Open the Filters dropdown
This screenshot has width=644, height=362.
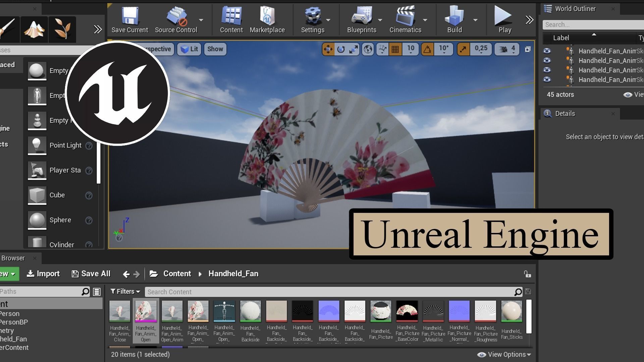pyautogui.click(x=125, y=292)
